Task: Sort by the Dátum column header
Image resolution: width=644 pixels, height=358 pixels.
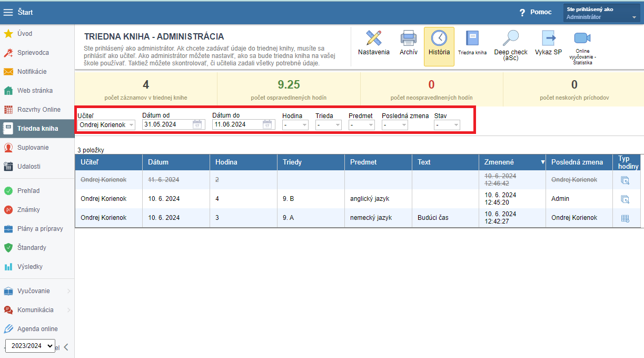Action: click(x=176, y=162)
